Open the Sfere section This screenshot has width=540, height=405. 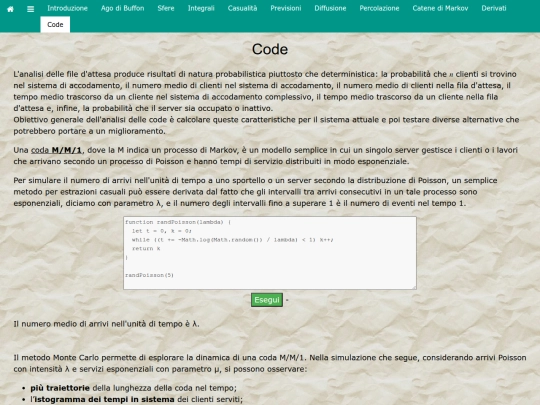[166, 8]
